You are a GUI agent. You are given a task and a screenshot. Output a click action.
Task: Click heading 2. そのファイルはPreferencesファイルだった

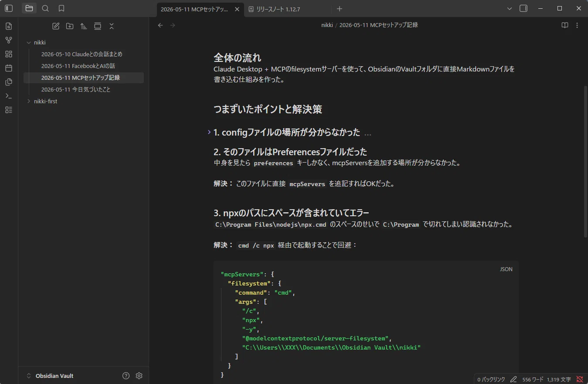(290, 152)
